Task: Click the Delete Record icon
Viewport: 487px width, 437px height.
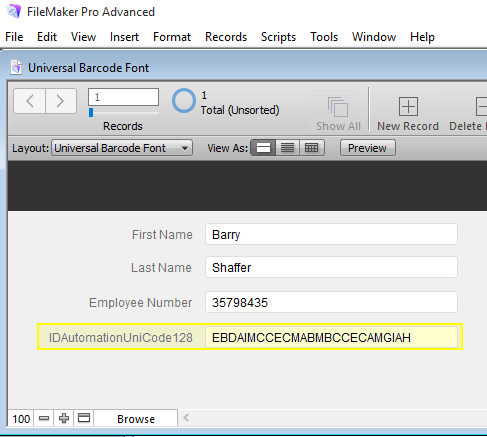Action: click(x=481, y=106)
